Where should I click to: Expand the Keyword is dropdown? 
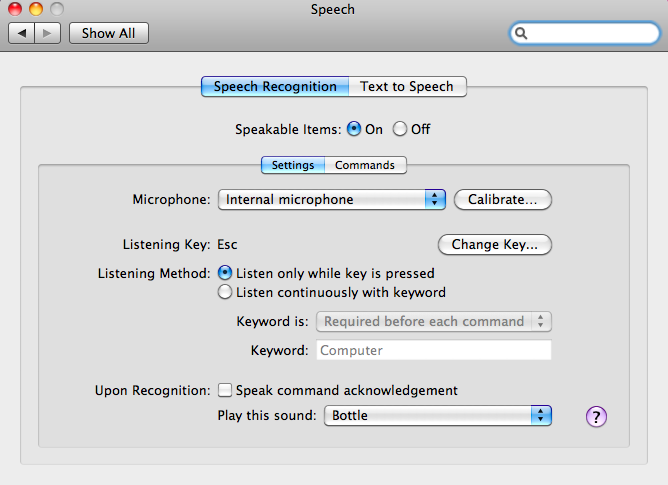[434, 322]
